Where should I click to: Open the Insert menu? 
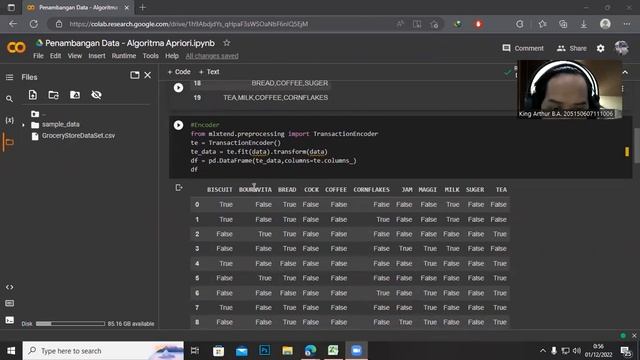tap(97, 56)
